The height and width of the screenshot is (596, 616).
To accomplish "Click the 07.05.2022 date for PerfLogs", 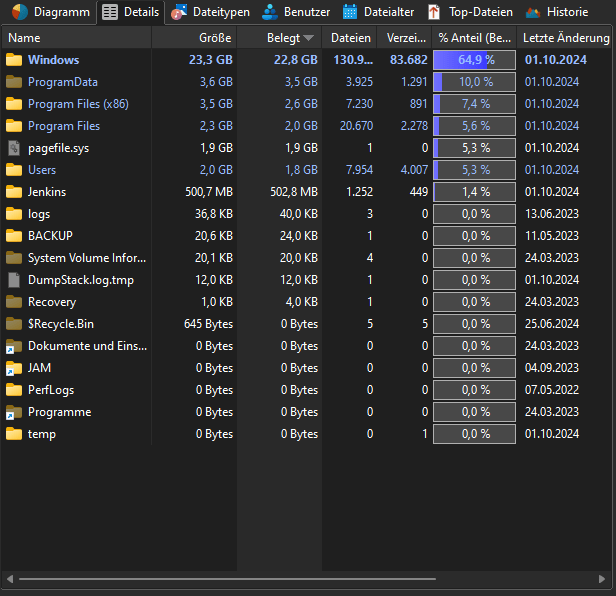I will 552,390.
